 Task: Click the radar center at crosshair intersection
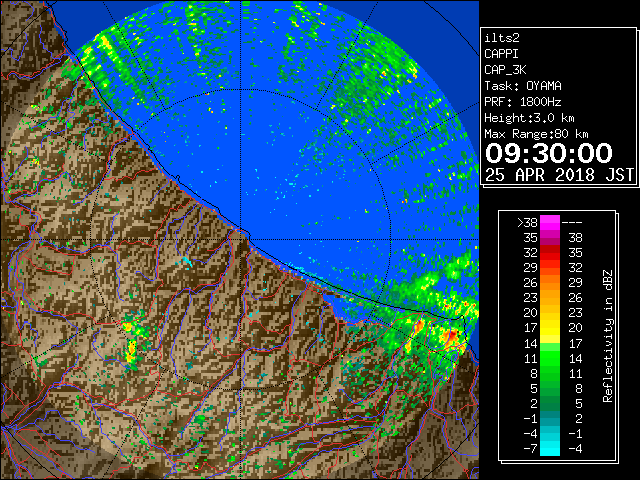pos(241,240)
